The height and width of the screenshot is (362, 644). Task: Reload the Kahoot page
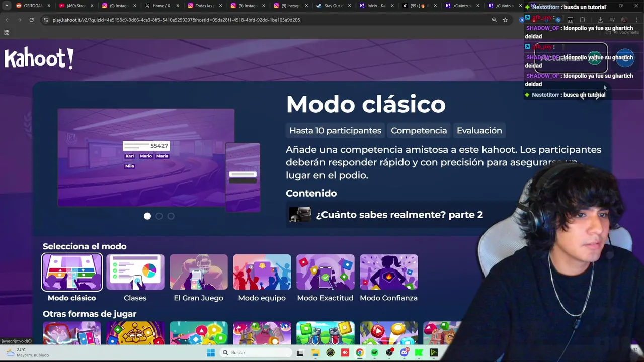coord(31,20)
